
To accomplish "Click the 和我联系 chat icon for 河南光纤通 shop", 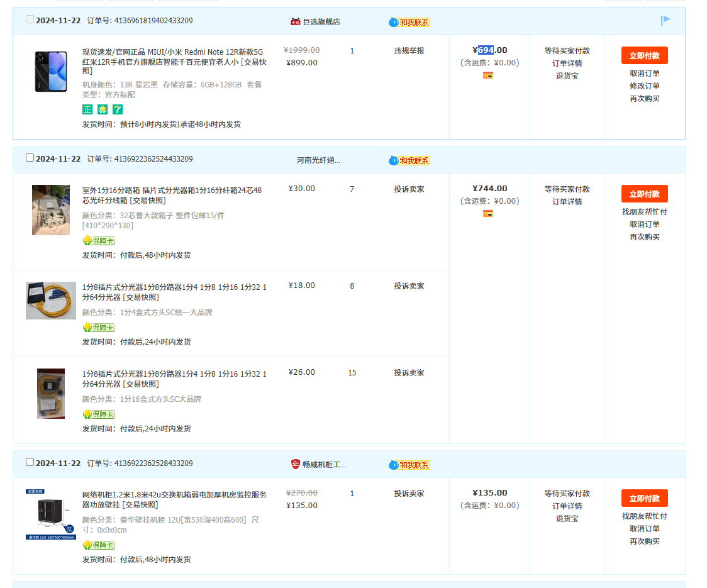I will pyautogui.click(x=409, y=160).
